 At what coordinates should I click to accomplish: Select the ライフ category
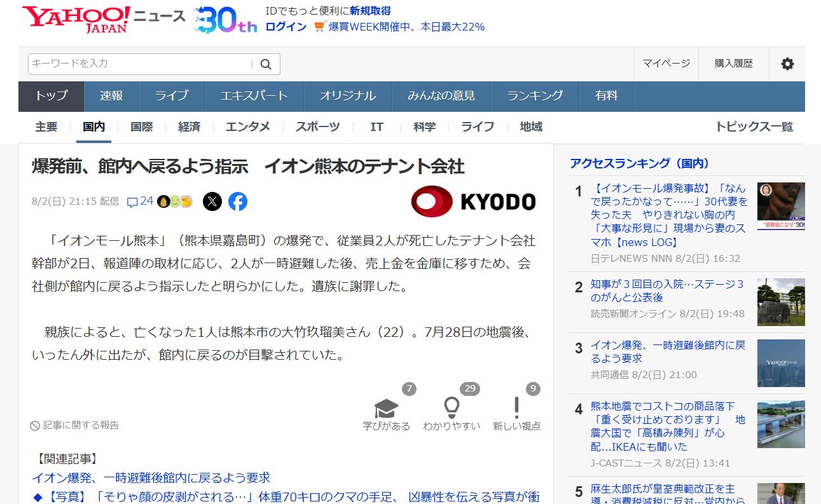[x=478, y=127]
